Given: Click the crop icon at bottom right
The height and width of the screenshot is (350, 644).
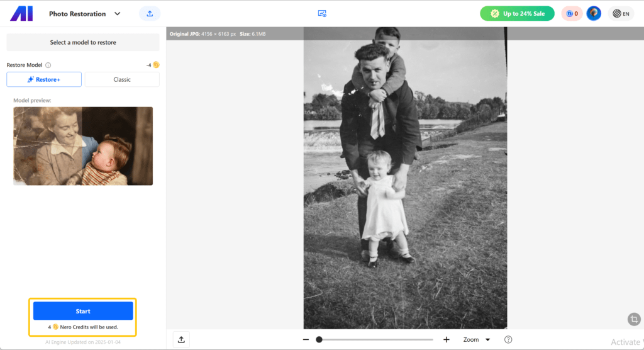Looking at the screenshot, I should tap(634, 320).
